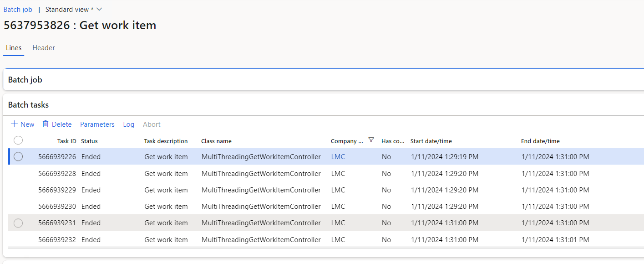Expand the Standard view dropdown
This screenshot has width=644, height=264.
tap(99, 9)
